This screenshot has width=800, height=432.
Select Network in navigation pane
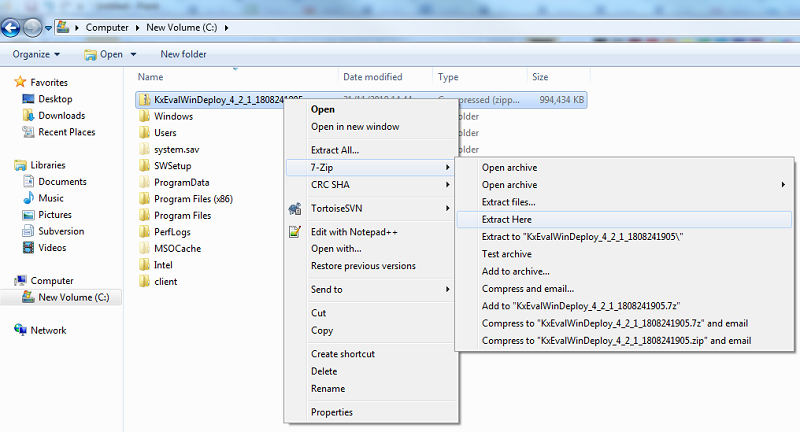tap(48, 331)
